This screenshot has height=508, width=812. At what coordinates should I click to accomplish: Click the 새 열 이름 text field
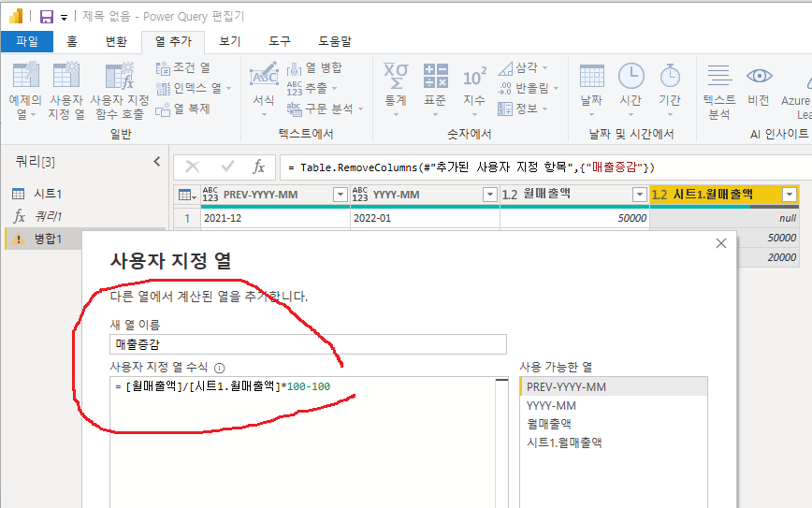pyautogui.click(x=308, y=344)
